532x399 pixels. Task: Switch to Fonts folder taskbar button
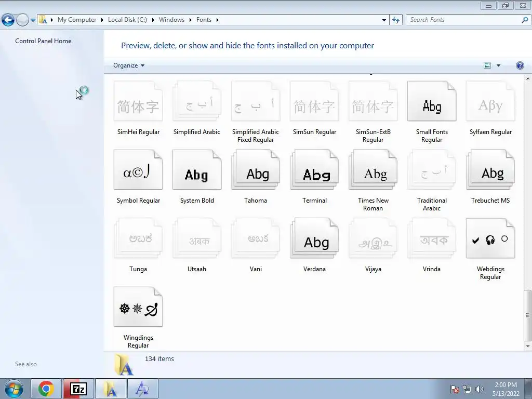click(111, 389)
